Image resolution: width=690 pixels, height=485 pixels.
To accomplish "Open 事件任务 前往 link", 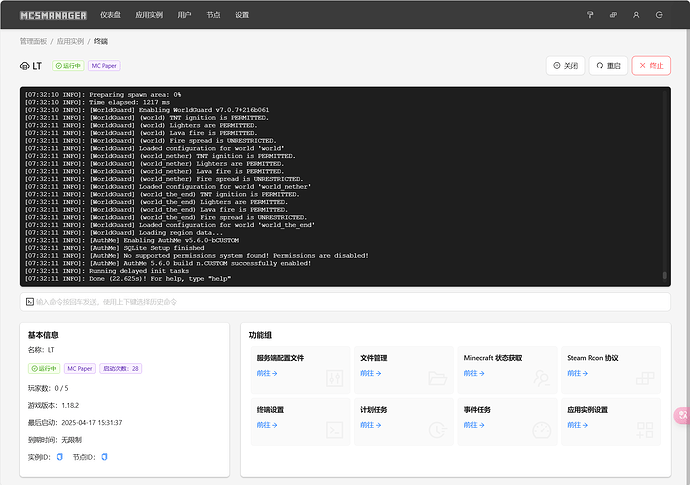I will point(474,425).
